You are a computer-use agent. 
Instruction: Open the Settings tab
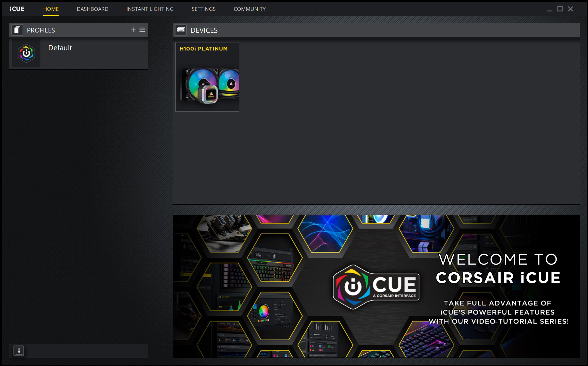tap(203, 9)
